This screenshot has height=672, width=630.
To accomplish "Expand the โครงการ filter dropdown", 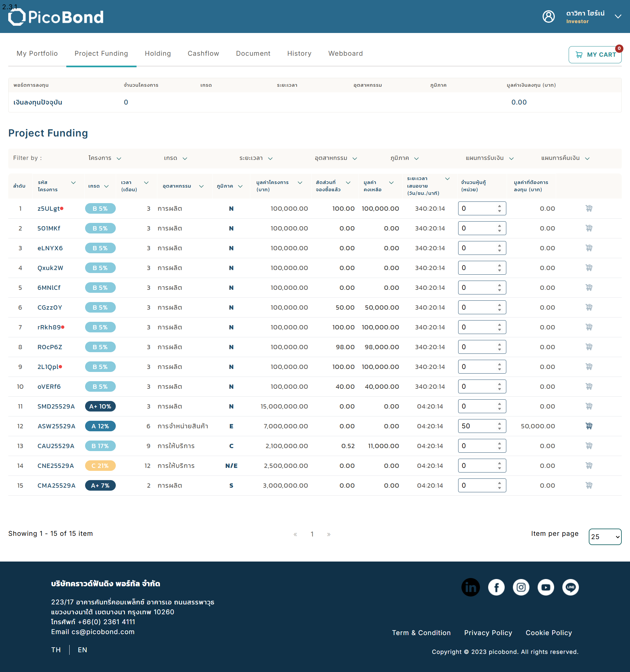I will (x=105, y=158).
